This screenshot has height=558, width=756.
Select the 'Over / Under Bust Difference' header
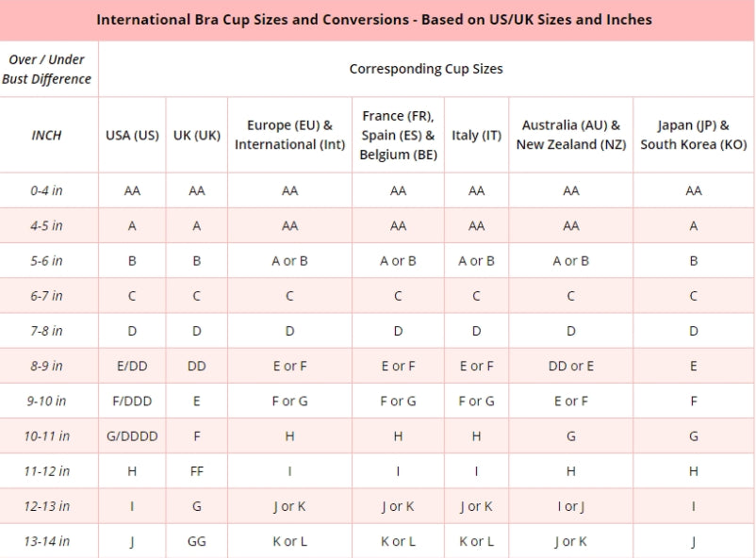[x=47, y=69]
